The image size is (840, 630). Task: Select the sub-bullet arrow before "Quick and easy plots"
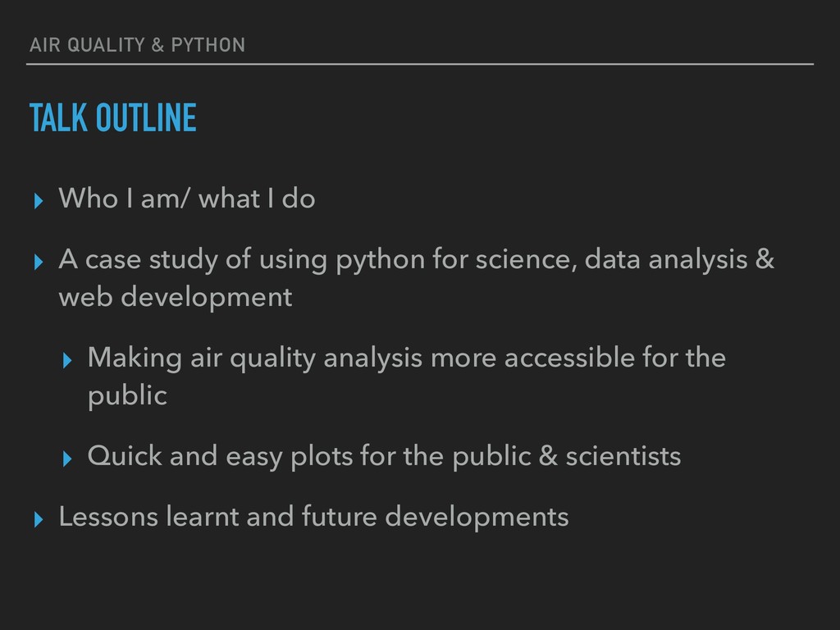click(x=67, y=459)
